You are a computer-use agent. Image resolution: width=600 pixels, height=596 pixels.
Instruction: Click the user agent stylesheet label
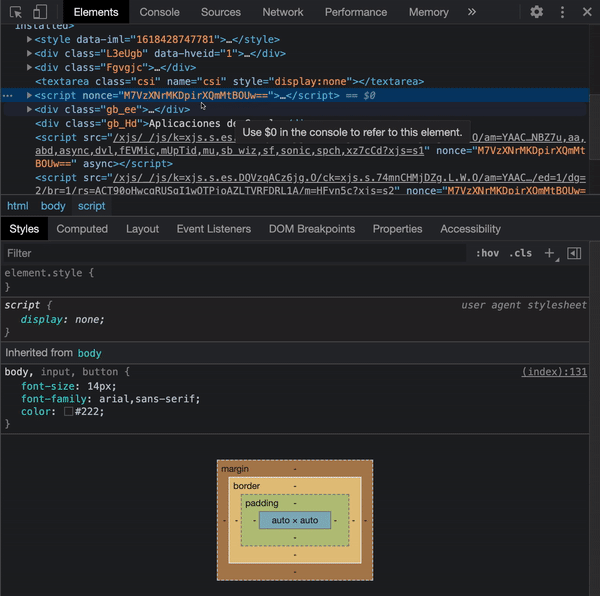524,305
